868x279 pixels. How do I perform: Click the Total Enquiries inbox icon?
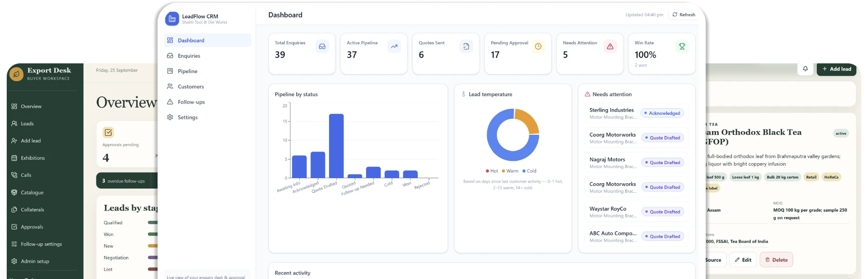(x=322, y=46)
